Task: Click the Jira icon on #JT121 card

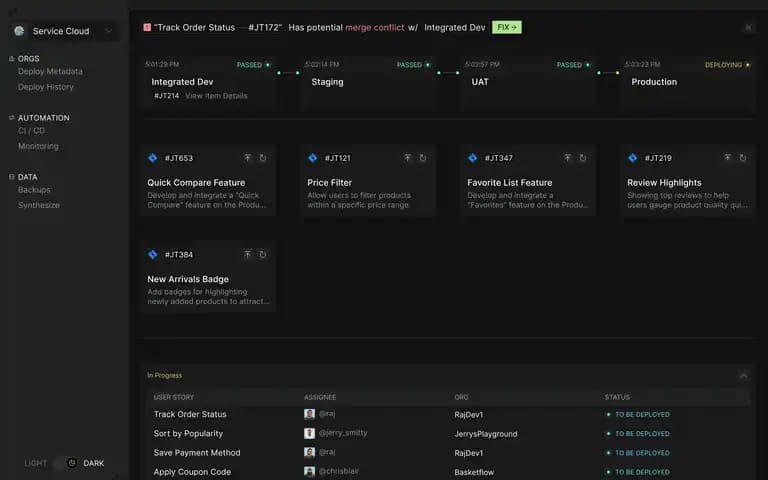Action: (312, 158)
